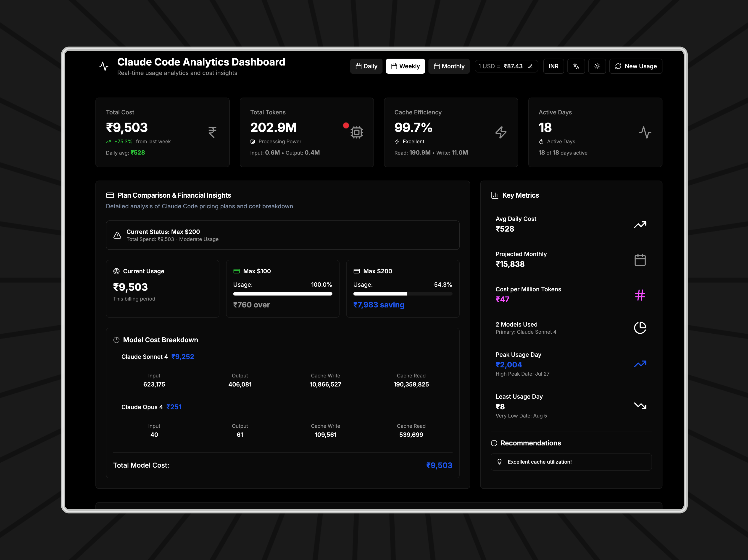Click the timer icon beside Active Days label
The image size is (748, 560).
pyautogui.click(x=541, y=142)
